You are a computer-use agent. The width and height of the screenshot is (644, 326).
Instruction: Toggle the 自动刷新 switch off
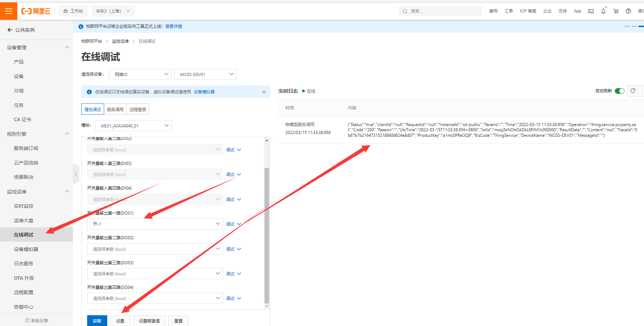619,91
